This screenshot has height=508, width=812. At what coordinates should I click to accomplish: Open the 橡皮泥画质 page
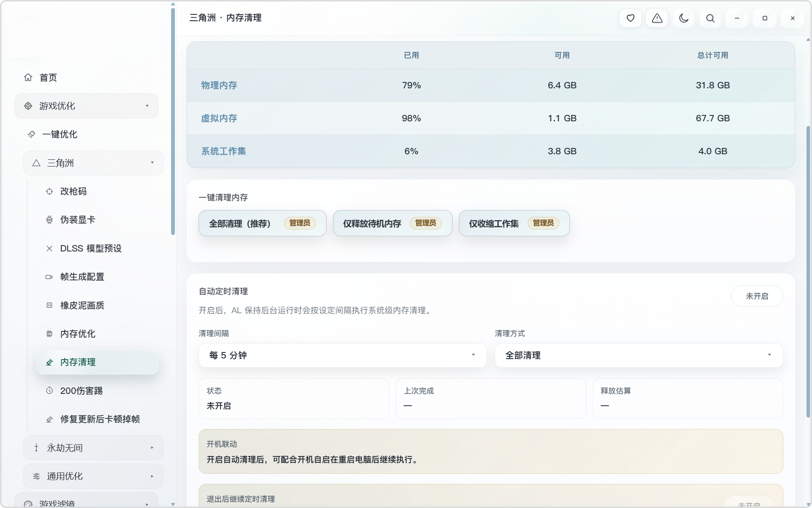(82, 305)
